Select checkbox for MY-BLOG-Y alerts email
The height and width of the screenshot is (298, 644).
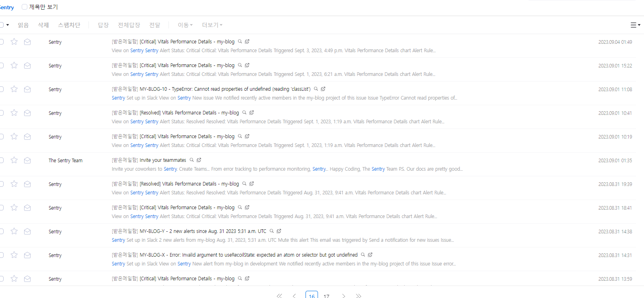point(2,231)
